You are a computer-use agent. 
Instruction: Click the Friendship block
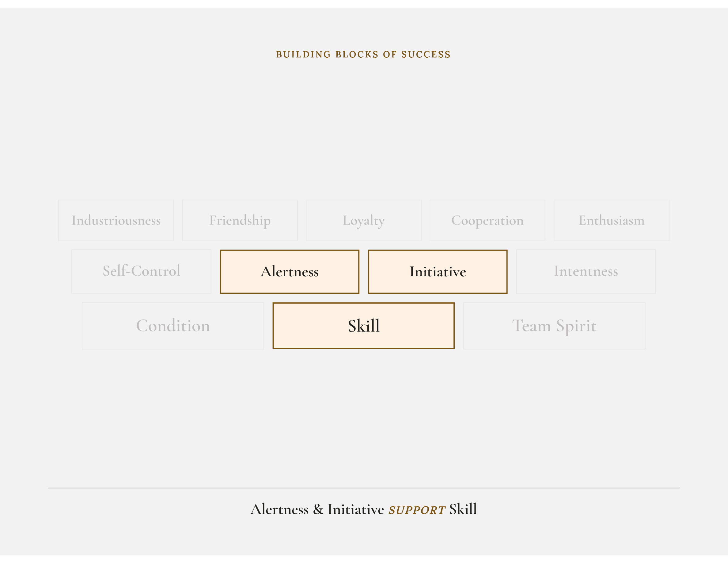pyautogui.click(x=240, y=220)
